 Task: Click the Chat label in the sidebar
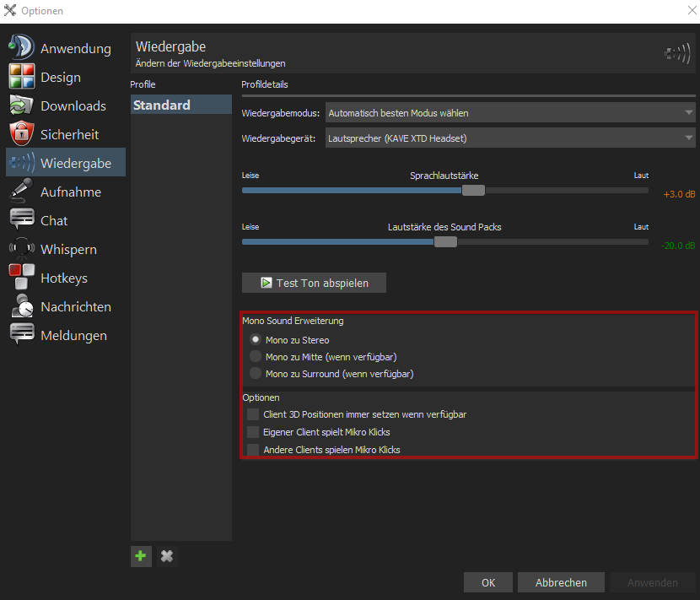click(x=54, y=221)
